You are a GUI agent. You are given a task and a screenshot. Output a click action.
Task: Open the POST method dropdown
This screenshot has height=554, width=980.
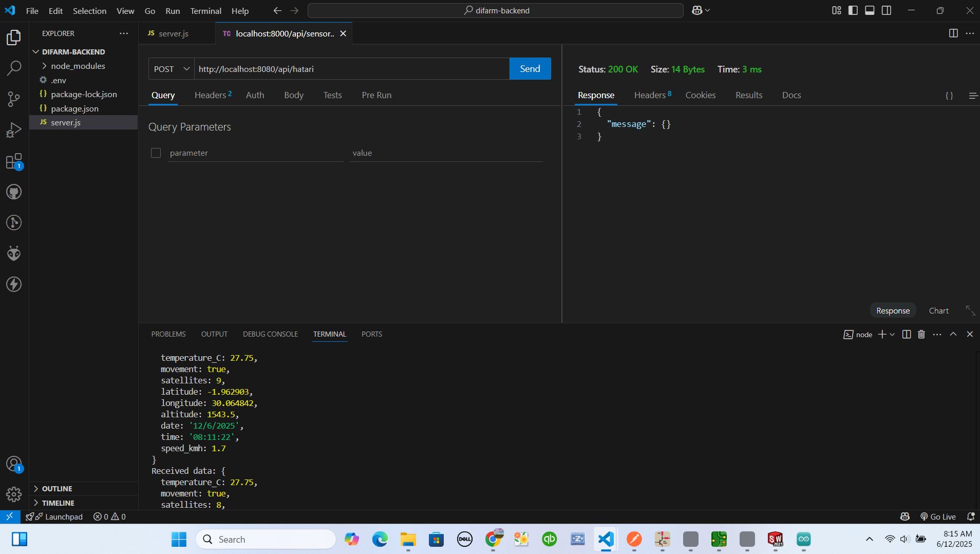point(172,69)
